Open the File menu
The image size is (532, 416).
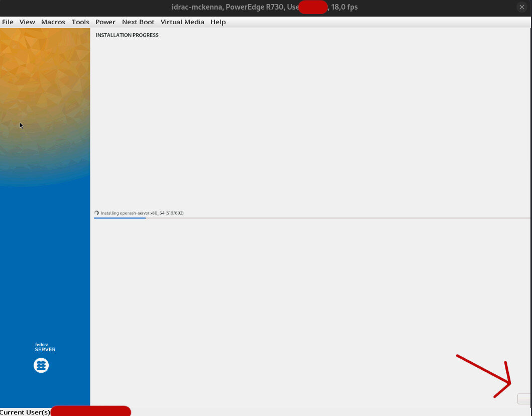pyautogui.click(x=8, y=22)
